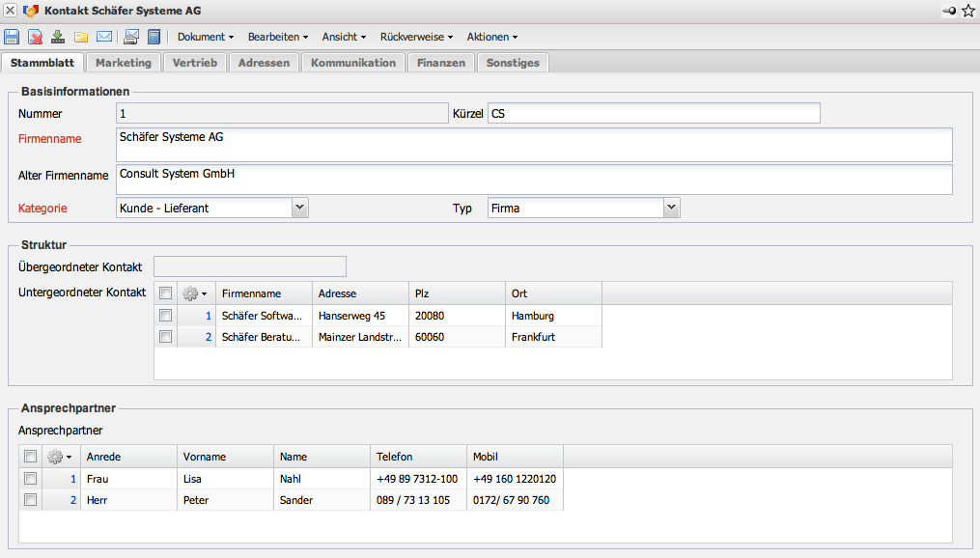Check the box for Schäfer Softwa... Hamburg row
The width and height of the screenshot is (980, 558).
point(166,316)
